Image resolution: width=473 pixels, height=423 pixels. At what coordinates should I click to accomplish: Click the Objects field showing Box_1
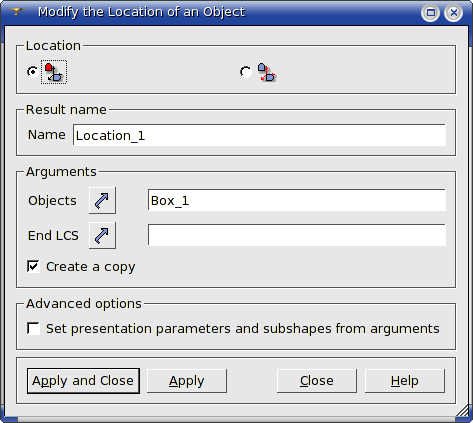click(x=297, y=200)
